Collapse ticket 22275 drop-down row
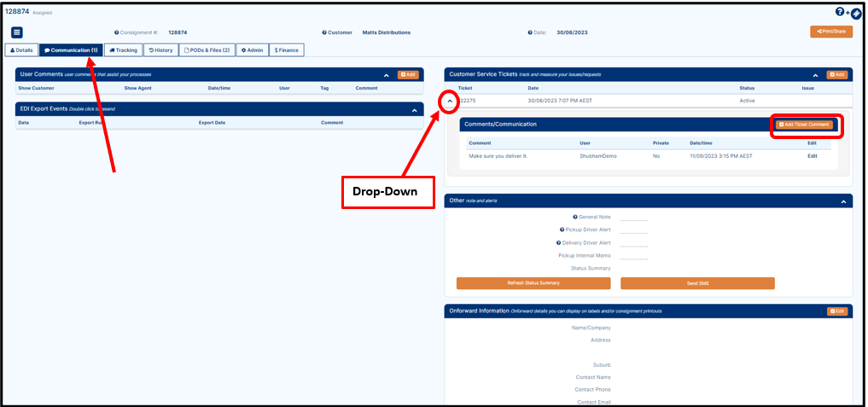The height and width of the screenshot is (407, 868). click(451, 100)
